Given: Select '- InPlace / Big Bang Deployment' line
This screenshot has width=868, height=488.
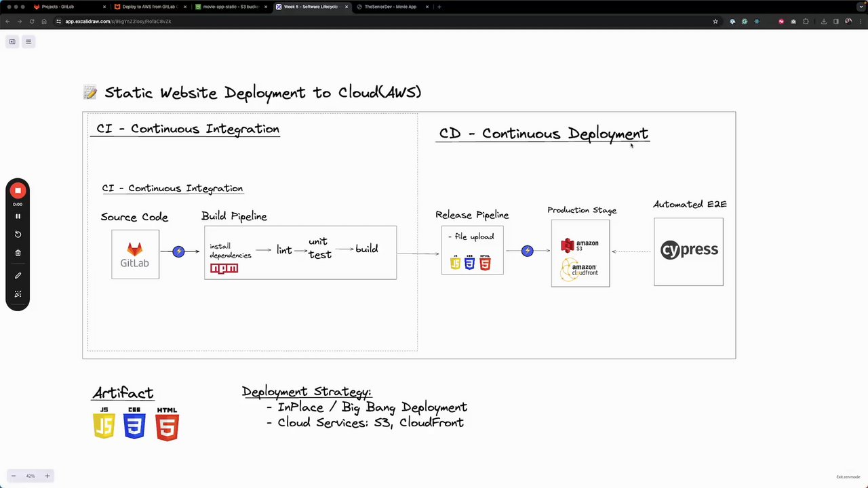Looking at the screenshot, I should [367, 407].
